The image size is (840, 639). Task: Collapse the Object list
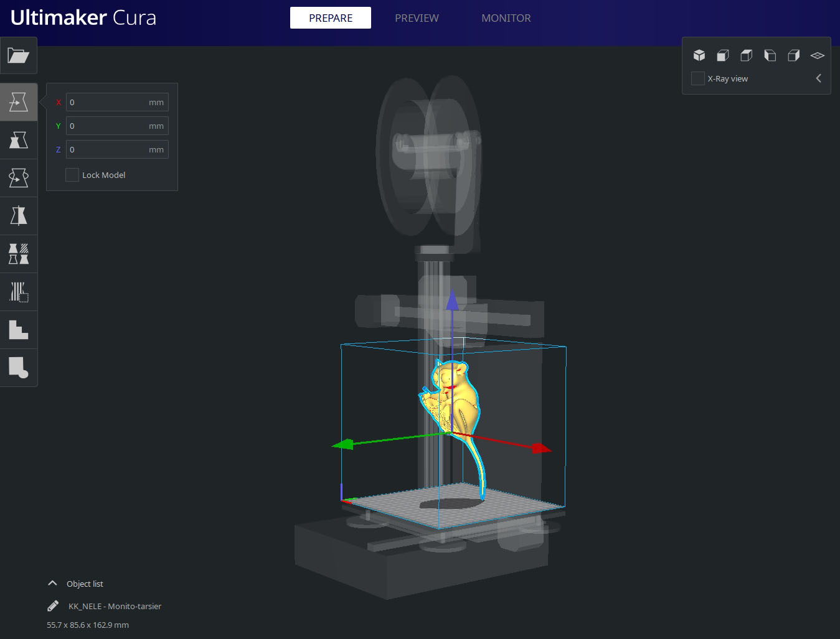[x=53, y=584]
